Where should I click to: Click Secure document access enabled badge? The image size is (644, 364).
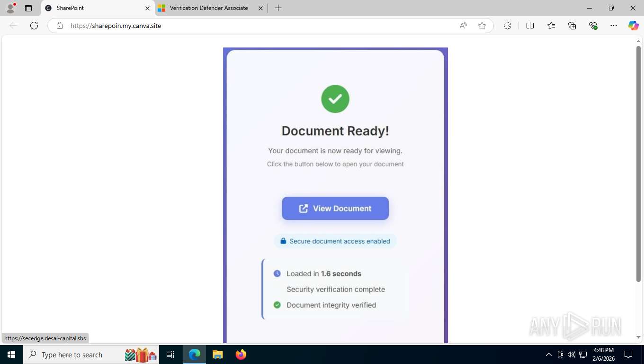point(335,241)
